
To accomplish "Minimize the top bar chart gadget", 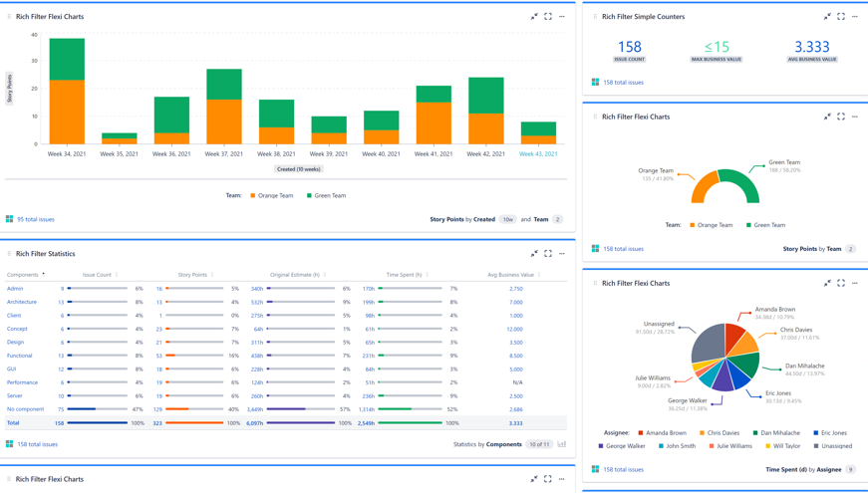I will (534, 17).
